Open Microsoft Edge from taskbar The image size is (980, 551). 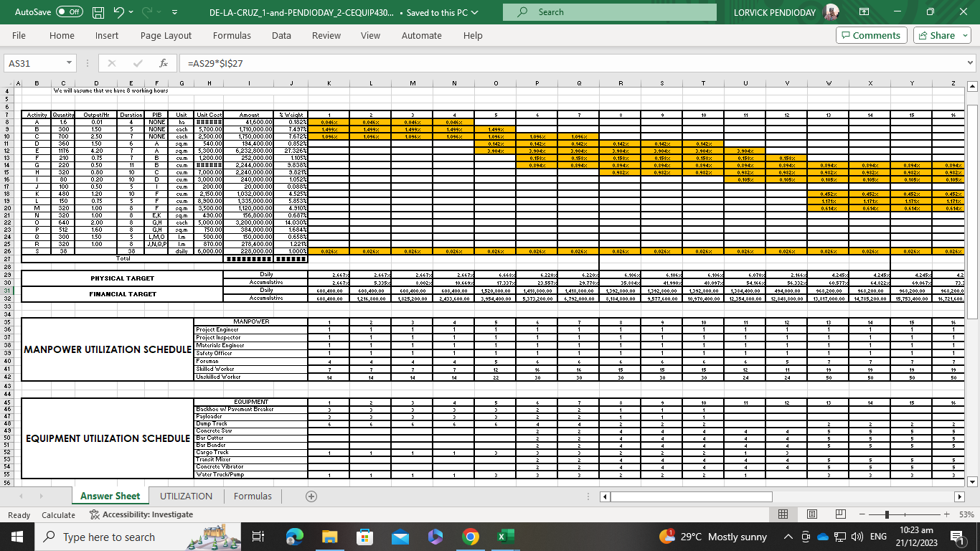pyautogui.click(x=295, y=537)
